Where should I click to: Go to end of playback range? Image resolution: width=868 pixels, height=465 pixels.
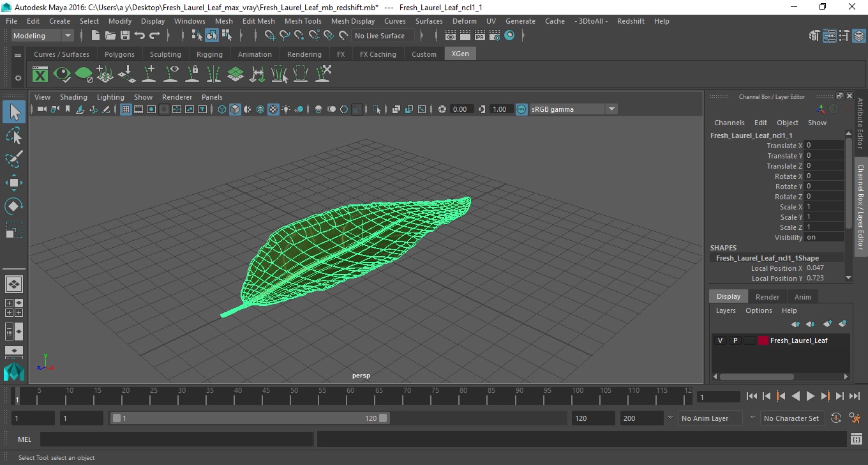(x=853, y=396)
